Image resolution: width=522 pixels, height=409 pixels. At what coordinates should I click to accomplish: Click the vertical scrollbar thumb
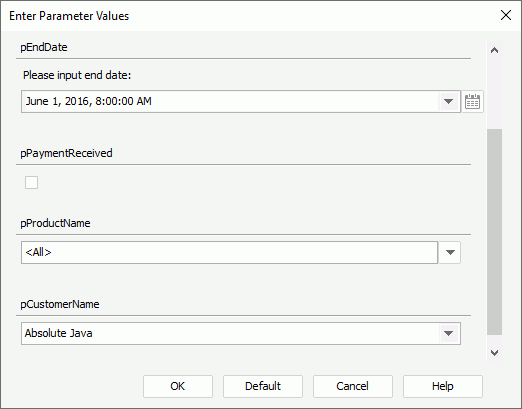(494, 232)
